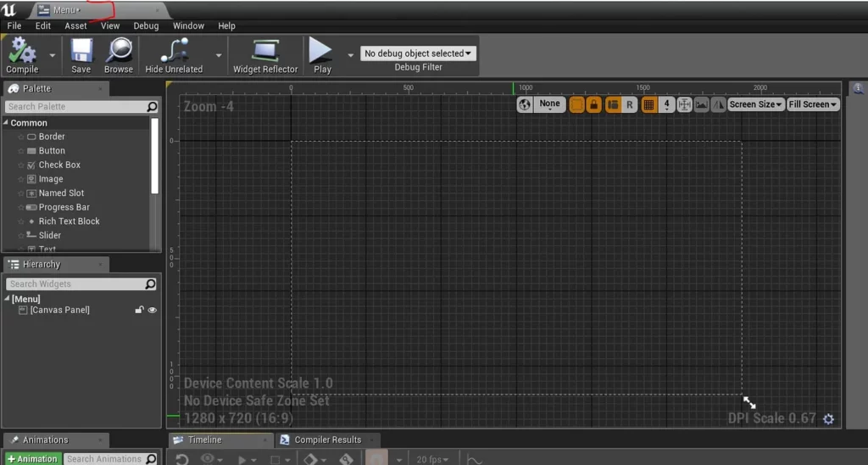
Task: Select Image widget in palette
Action: tap(50, 179)
